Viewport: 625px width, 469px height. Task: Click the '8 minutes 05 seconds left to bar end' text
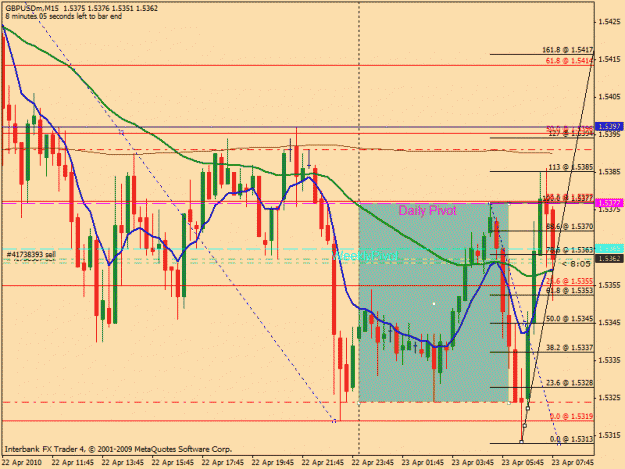tap(64, 16)
